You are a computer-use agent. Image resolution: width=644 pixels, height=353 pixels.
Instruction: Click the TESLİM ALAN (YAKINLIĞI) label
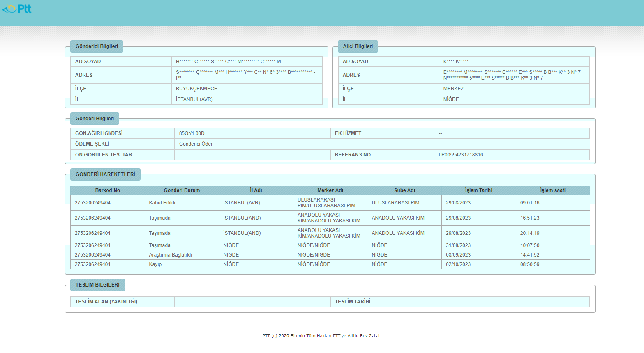[106, 302]
